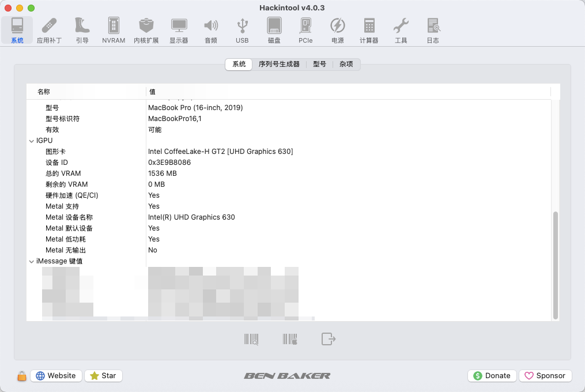Click the orange lock icon
Screen dimensions: 585x392
pyautogui.click(x=22, y=376)
